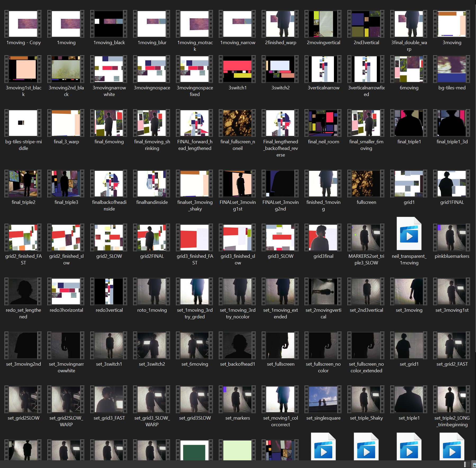The image size is (476, 468).
Task: Click the file name "1moving"
Action: click(x=66, y=43)
